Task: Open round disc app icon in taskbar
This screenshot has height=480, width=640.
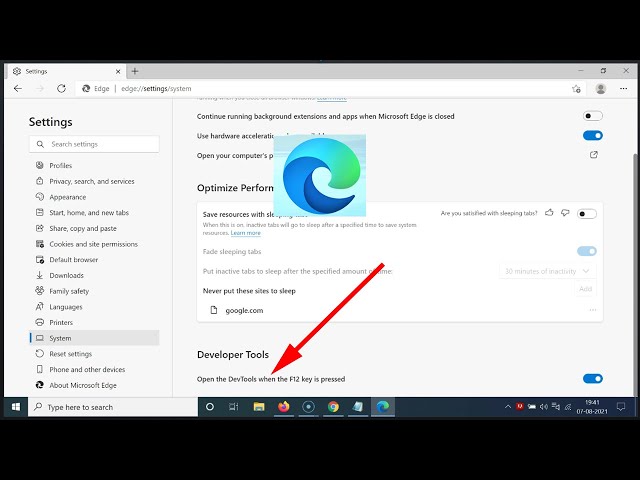Action: pos(309,407)
